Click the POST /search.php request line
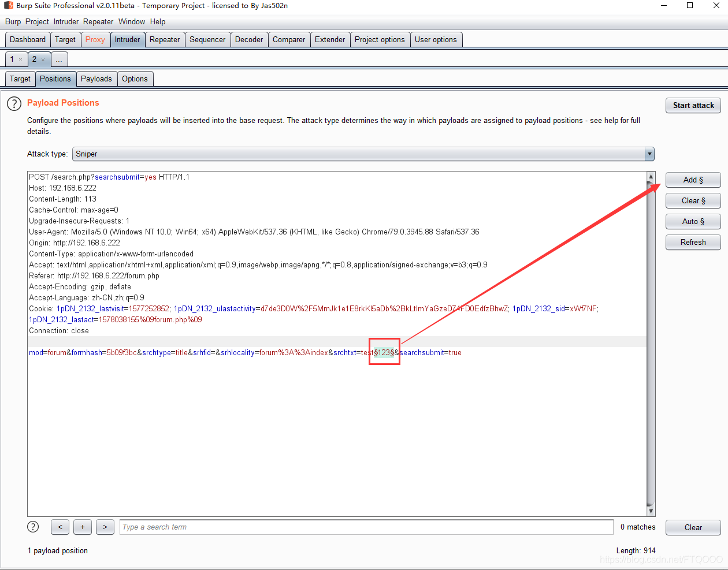728x570 pixels. [x=109, y=177]
